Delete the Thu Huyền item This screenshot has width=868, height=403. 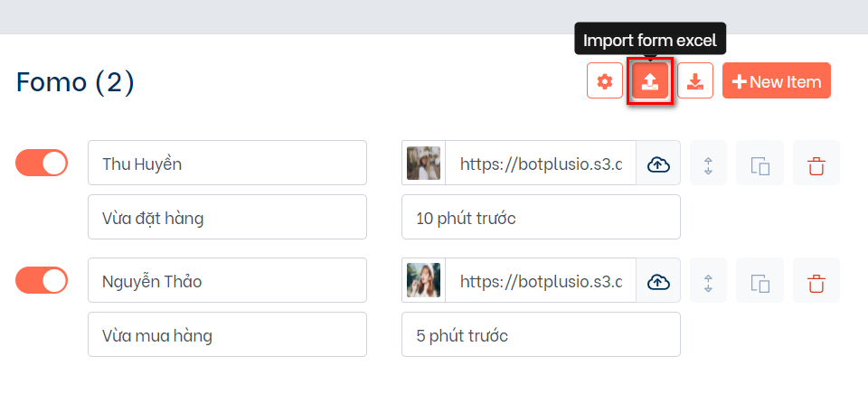[816, 164]
